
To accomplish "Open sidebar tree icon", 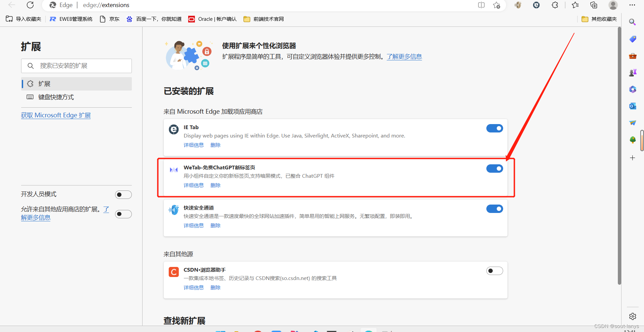I will pyautogui.click(x=633, y=140).
